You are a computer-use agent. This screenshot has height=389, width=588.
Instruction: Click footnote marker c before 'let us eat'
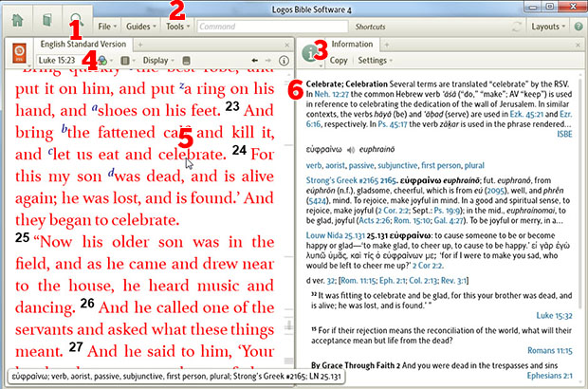click(x=50, y=152)
